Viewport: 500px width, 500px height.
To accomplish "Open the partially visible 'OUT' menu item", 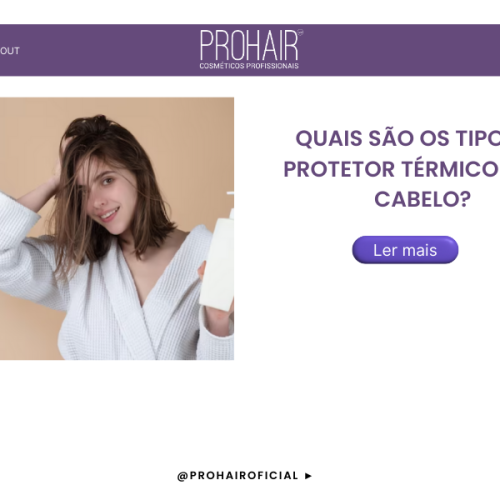I will [x=10, y=51].
